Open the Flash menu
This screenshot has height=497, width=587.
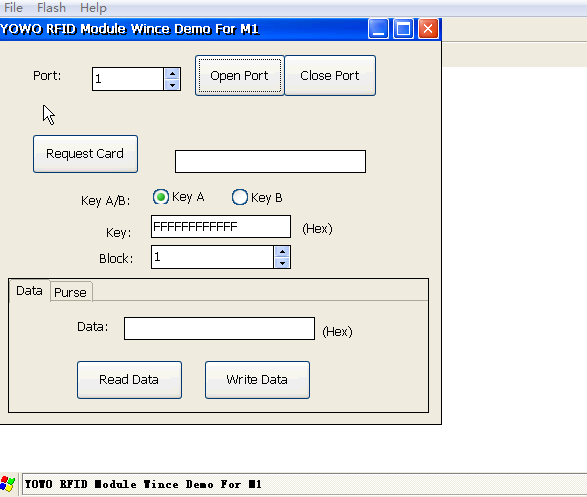click(x=51, y=7)
